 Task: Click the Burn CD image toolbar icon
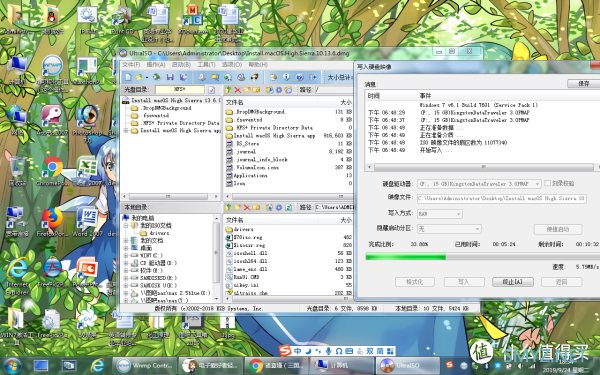pyautogui.click(x=254, y=77)
